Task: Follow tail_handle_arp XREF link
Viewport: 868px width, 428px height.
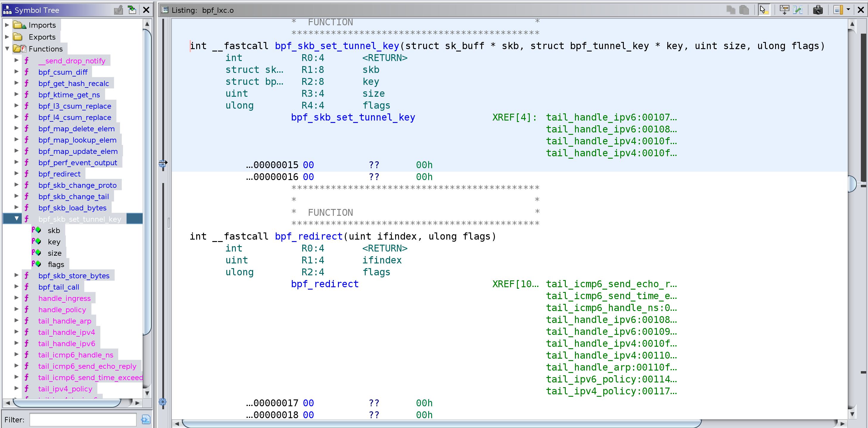Action: (611, 367)
